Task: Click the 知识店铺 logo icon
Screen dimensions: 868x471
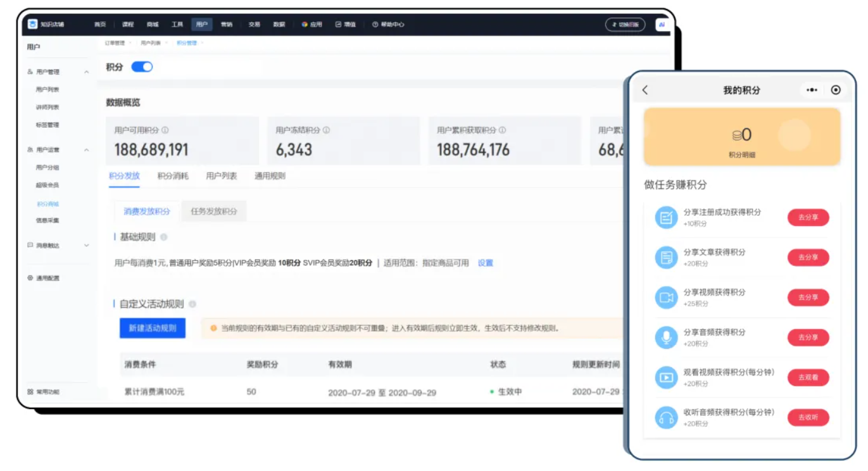Action: tap(32, 24)
